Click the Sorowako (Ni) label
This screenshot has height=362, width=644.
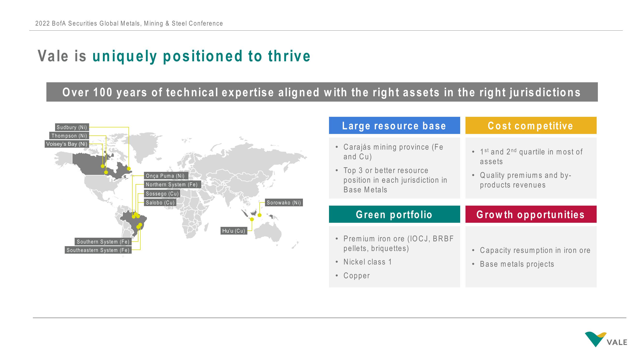(284, 202)
